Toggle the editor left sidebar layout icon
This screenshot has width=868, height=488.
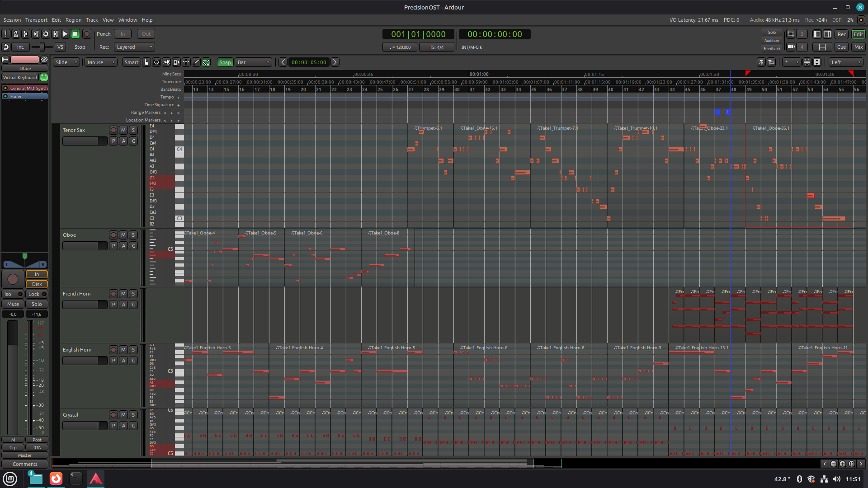pyautogui.click(x=817, y=34)
